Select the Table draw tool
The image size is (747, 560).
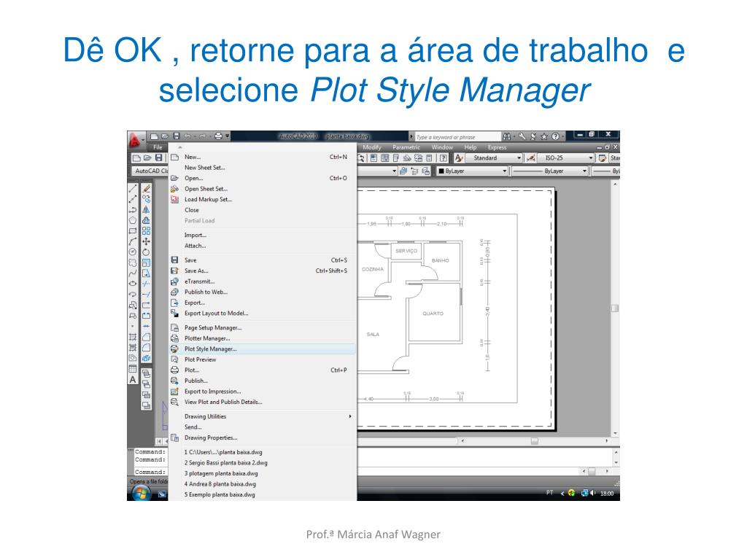point(133,368)
